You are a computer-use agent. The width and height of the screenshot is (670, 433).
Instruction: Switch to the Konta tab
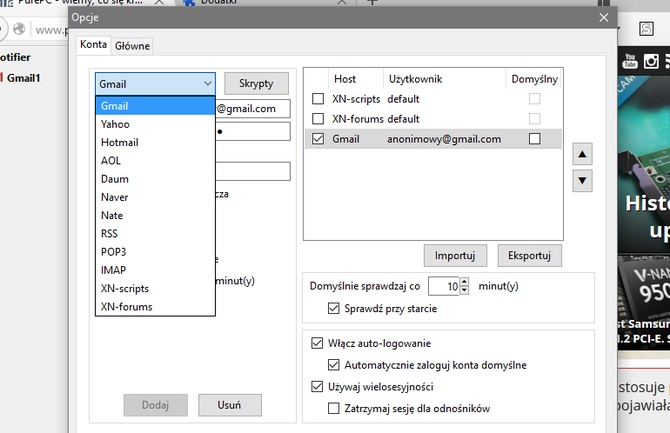click(x=94, y=44)
